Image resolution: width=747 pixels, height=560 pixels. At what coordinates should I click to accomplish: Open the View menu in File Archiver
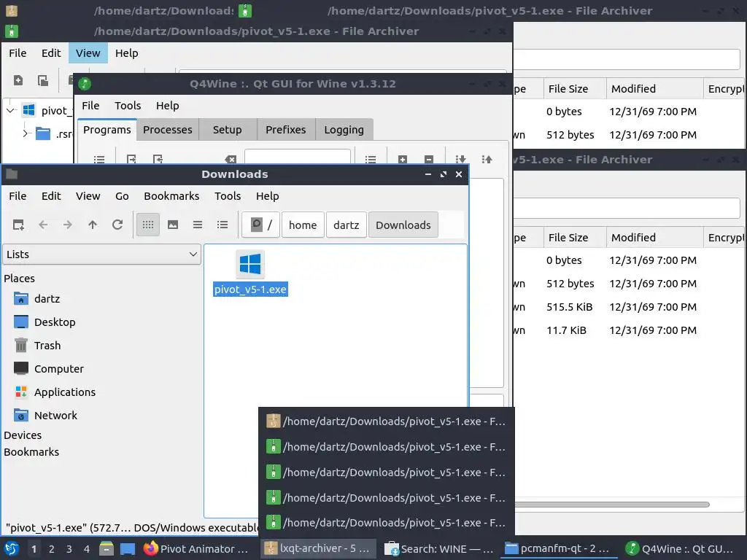(x=88, y=53)
